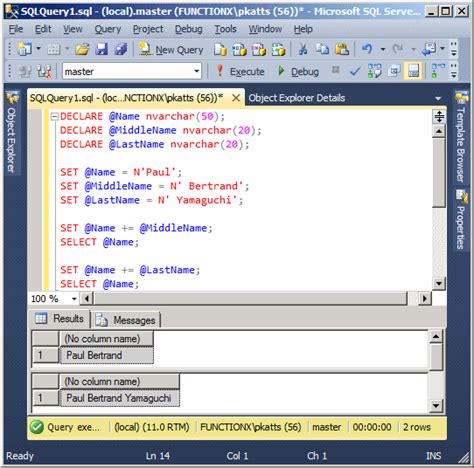
Task: Open the Properties side panel
Action: 461,220
